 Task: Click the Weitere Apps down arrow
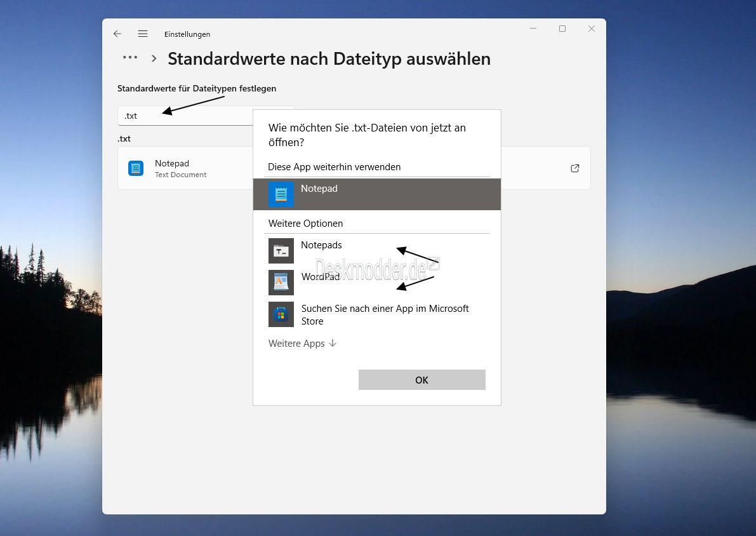333,344
